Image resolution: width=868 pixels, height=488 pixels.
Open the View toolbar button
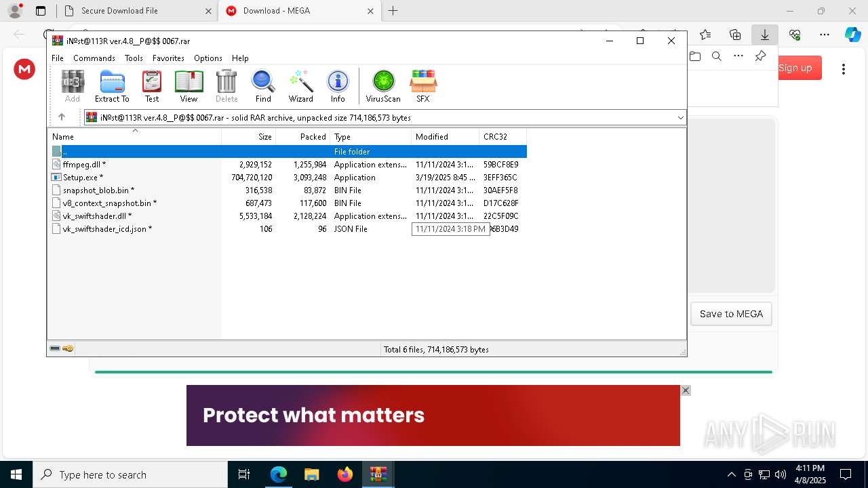(189, 86)
